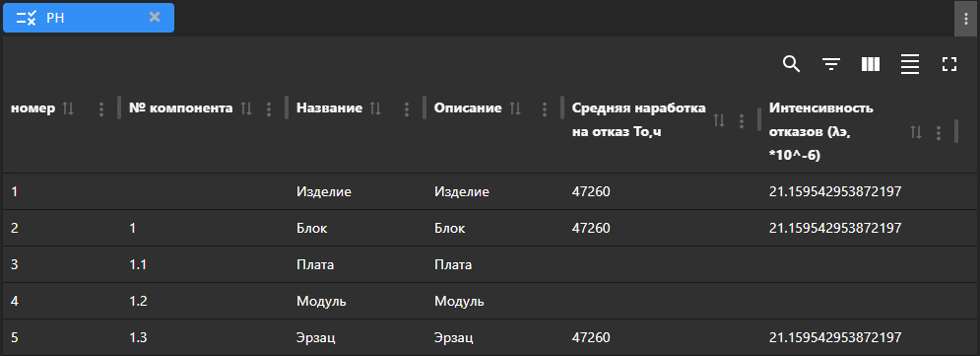Sort by № компонента column

click(x=246, y=108)
